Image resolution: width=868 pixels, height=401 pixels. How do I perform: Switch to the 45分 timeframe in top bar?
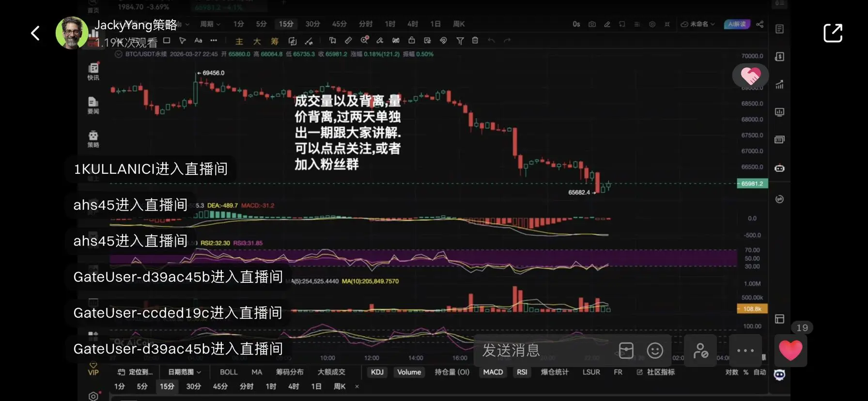click(339, 24)
